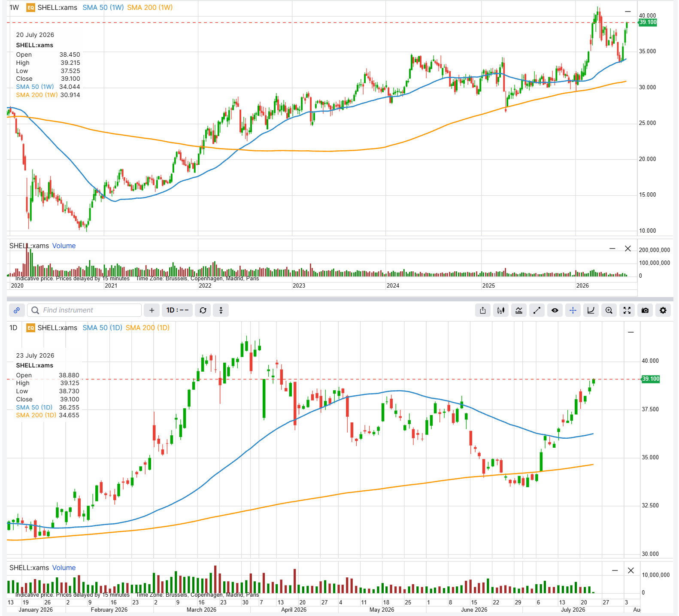The height and width of the screenshot is (616, 679).
Task: Add a new instrument with plus button
Action: 152,310
